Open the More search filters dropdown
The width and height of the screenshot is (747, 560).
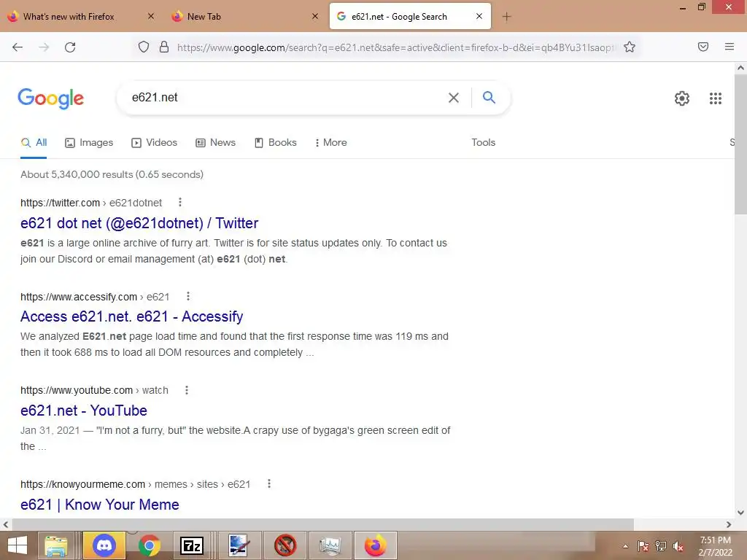coord(330,142)
